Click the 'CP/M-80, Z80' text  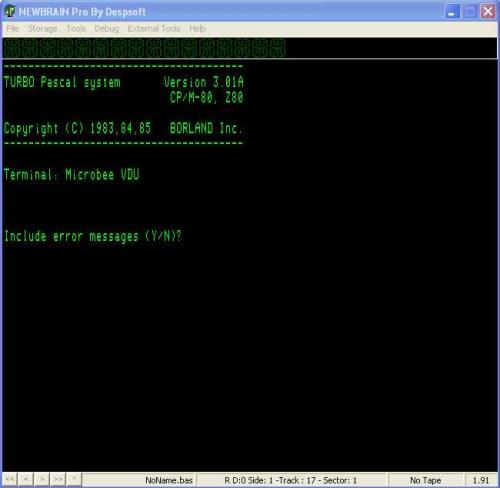(207, 97)
